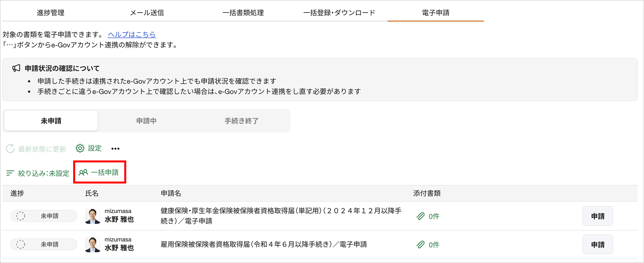The image size is (644, 263).
Task: Open the 一括書類処理 tab
Action: pyautogui.click(x=242, y=13)
